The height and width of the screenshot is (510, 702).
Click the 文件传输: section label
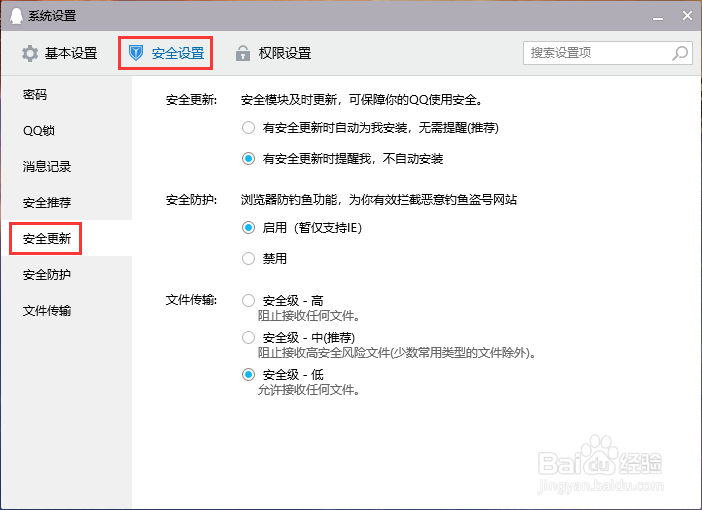point(191,300)
